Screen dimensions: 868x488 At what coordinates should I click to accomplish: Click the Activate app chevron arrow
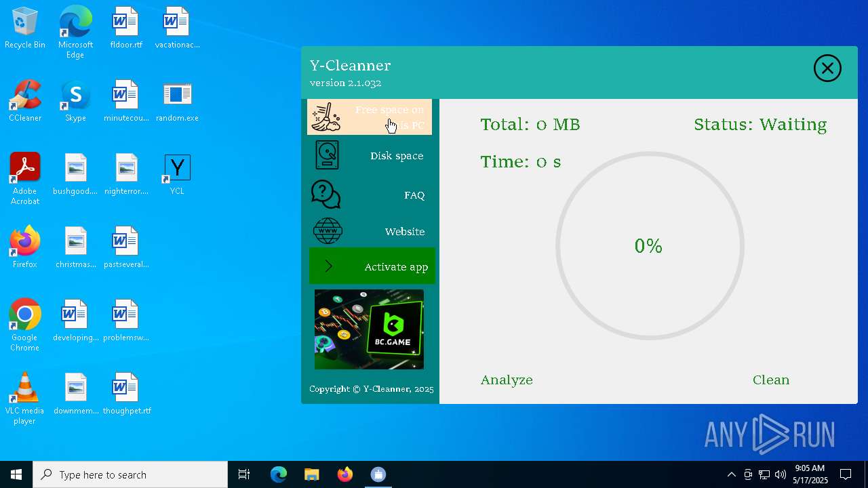click(x=329, y=266)
